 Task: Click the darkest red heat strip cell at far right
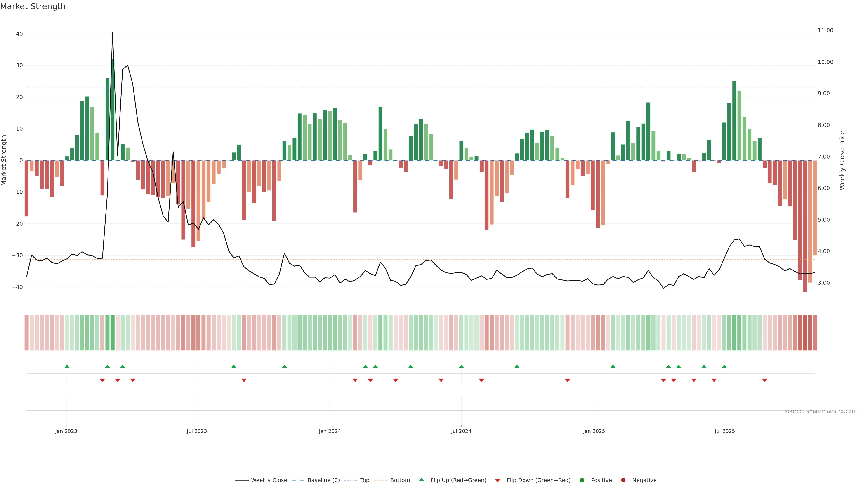pos(805,333)
